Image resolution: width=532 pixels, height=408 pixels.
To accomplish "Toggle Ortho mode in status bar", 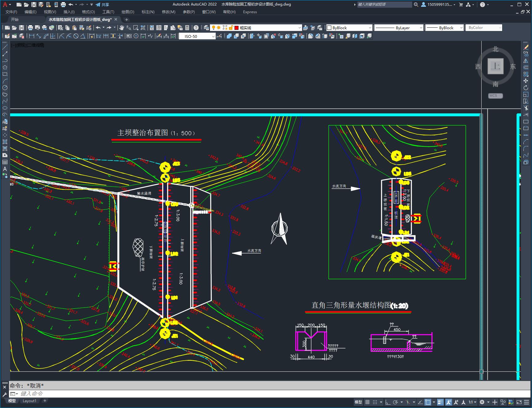I will (388, 402).
